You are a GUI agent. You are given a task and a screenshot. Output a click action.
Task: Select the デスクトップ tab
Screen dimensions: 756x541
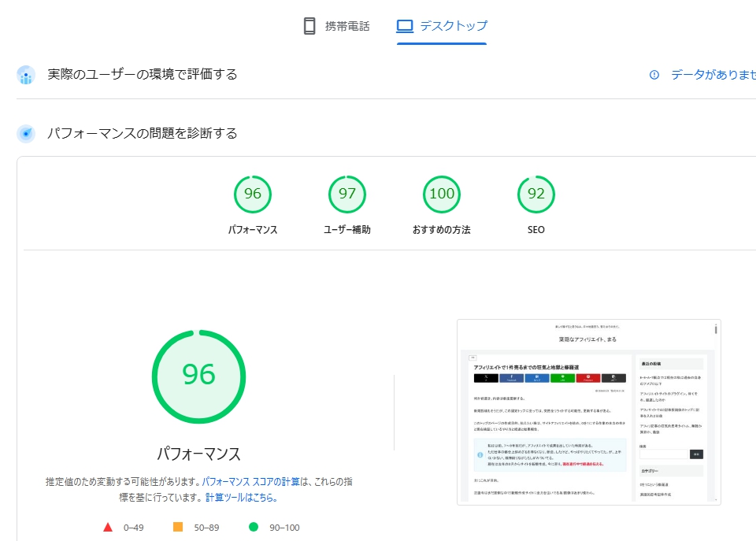[442, 26]
